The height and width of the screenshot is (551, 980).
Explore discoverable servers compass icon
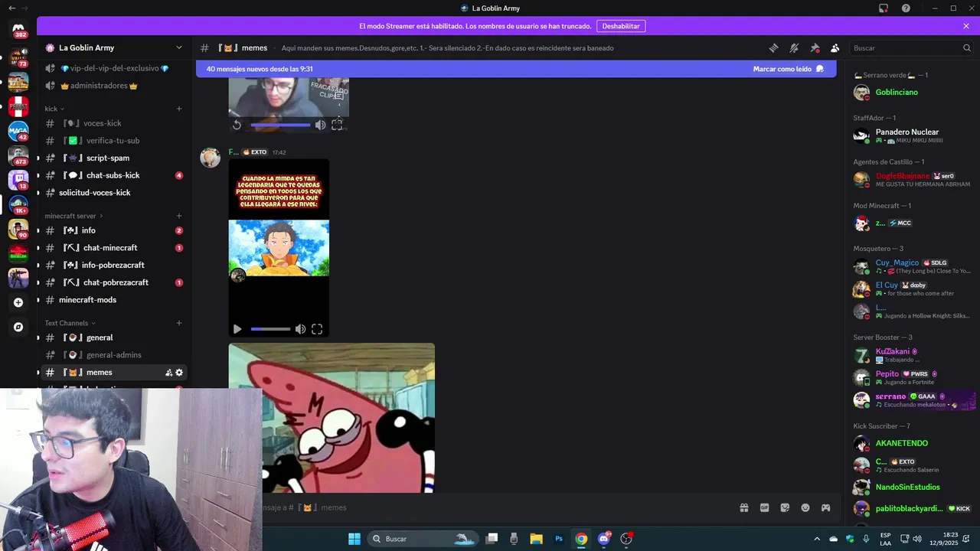coord(18,327)
